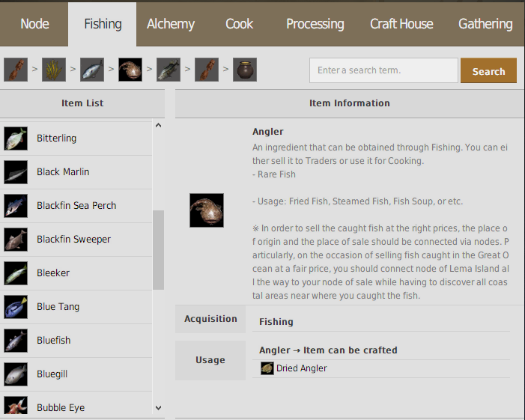525x420 pixels.
Task: Click the clay pot icon in the breadcrumb
Action: pos(245,70)
